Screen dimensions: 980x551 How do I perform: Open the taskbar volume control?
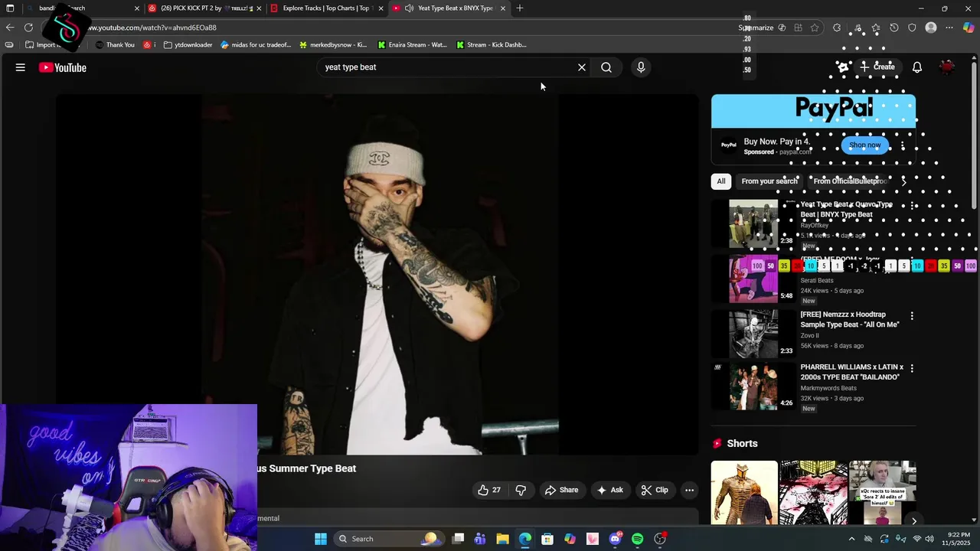[929, 539]
